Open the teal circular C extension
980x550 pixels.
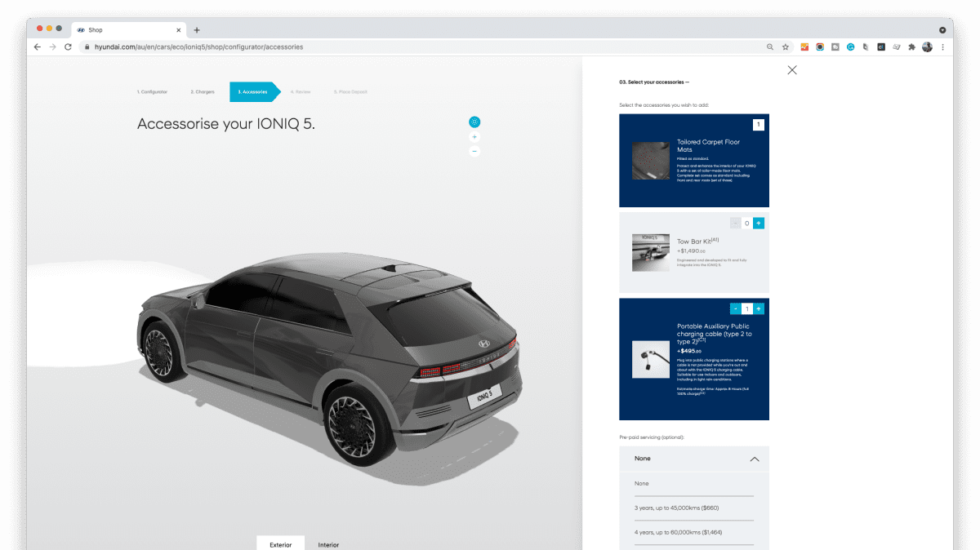pos(850,47)
